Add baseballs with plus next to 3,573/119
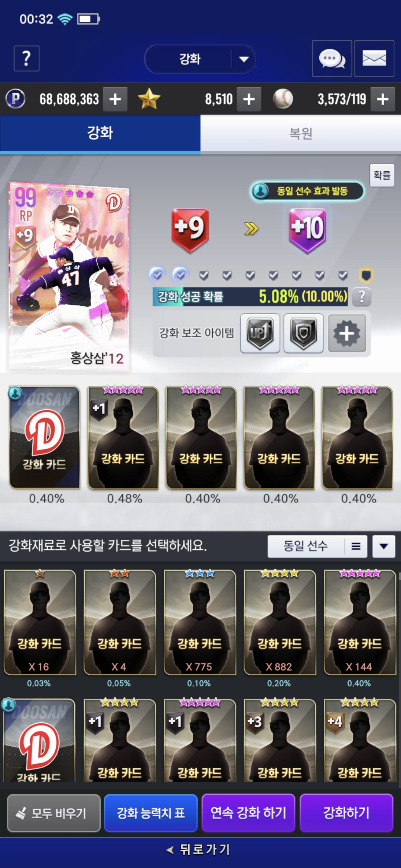 [x=383, y=99]
